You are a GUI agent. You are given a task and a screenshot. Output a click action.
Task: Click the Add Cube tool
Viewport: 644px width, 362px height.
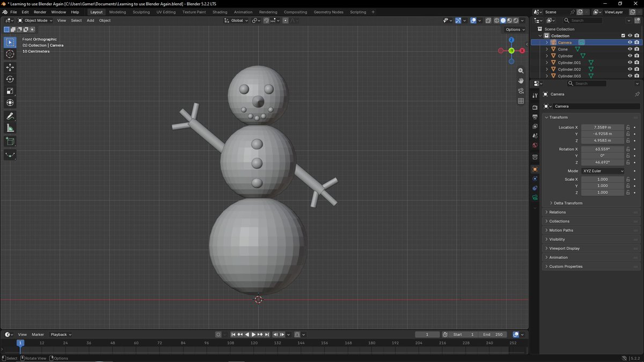pyautogui.click(x=10, y=141)
